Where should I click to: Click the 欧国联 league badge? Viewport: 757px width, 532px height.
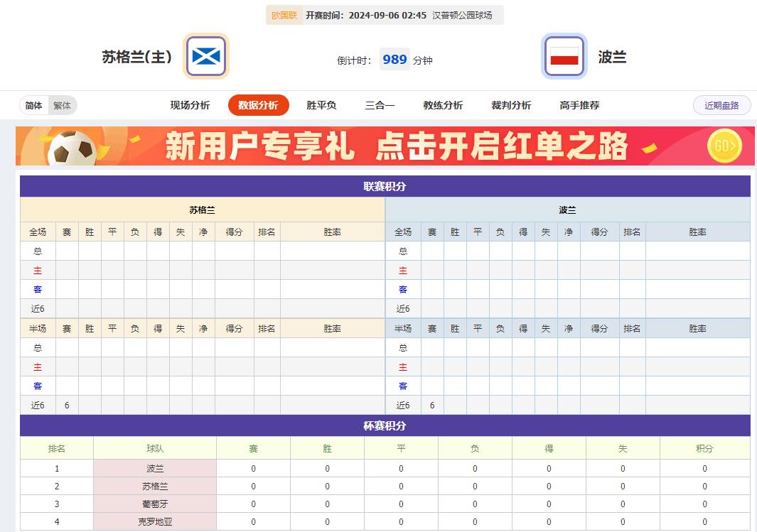284,14
